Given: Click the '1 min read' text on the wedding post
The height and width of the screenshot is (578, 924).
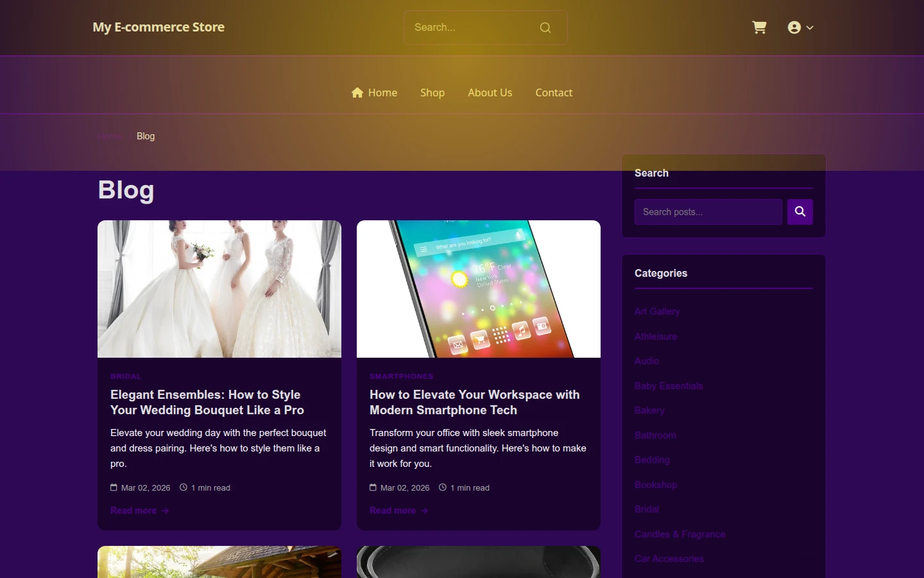Looking at the screenshot, I should (x=210, y=488).
